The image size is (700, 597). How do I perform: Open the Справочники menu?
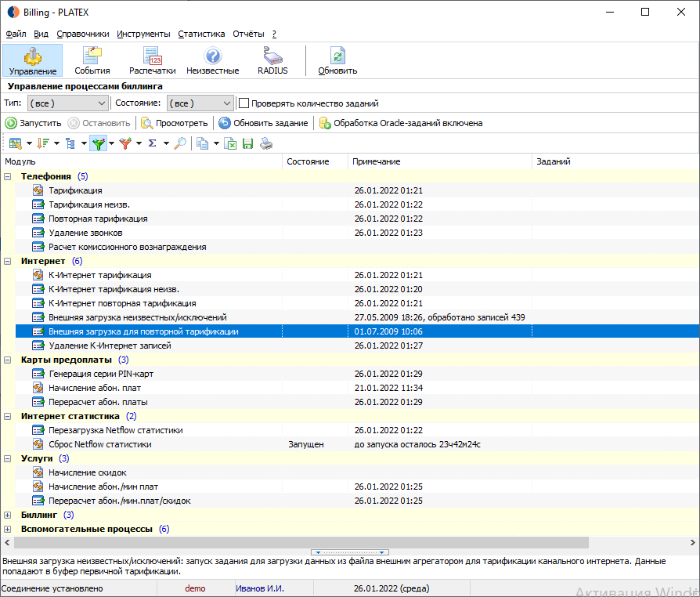coord(82,34)
